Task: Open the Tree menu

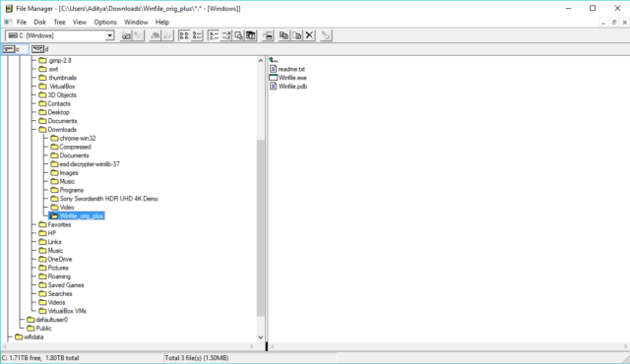Action: (x=59, y=22)
